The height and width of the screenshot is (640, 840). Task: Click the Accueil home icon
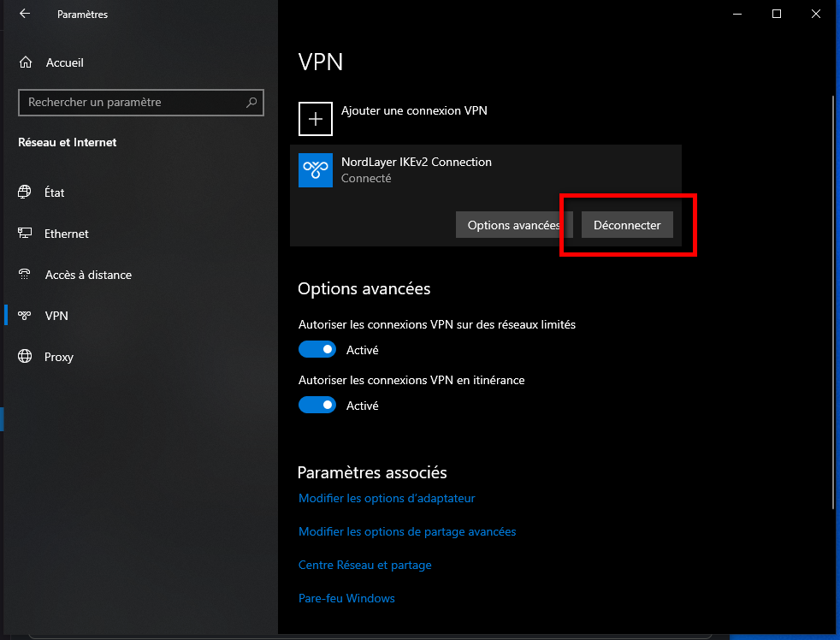click(25, 62)
